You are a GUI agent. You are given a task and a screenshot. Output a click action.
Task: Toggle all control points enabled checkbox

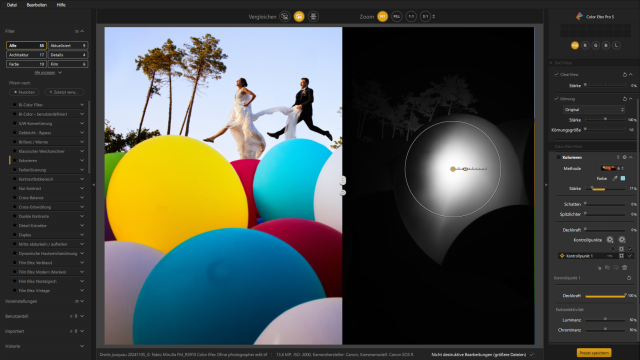pos(630,249)
